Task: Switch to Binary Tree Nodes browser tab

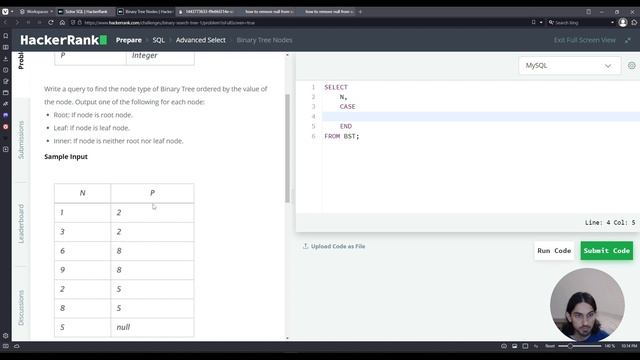Action: [145, 11]
